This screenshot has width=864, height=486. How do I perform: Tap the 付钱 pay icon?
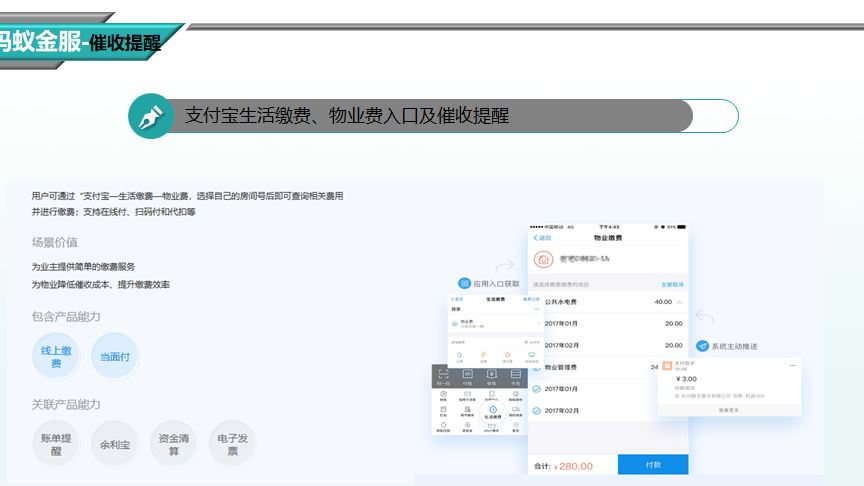coord(468,374)
